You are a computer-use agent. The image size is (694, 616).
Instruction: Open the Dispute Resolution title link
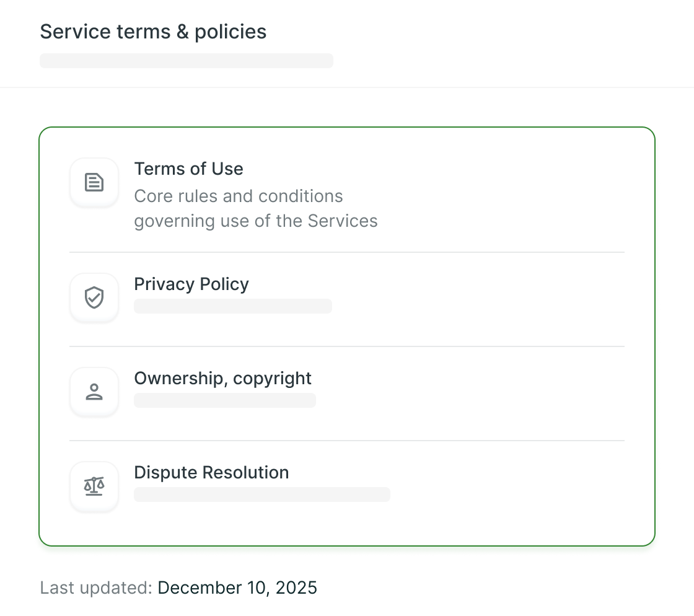(211, 472)
